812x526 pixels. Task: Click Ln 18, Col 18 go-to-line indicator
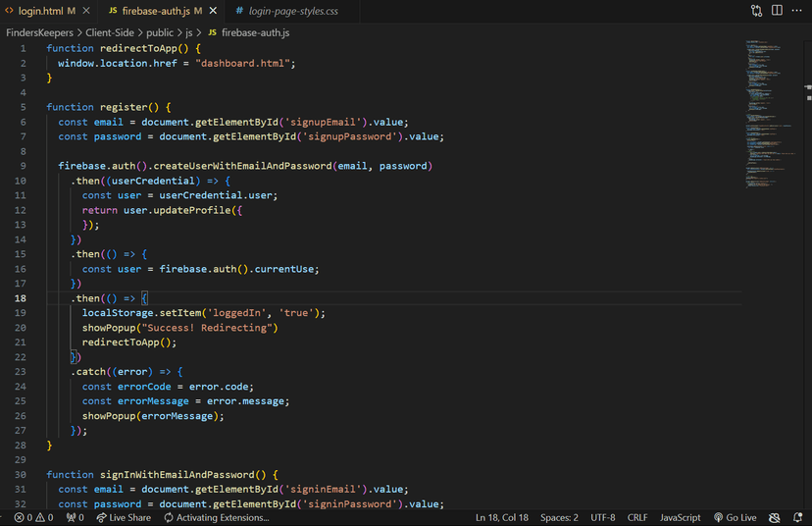[x=502, y=517]
